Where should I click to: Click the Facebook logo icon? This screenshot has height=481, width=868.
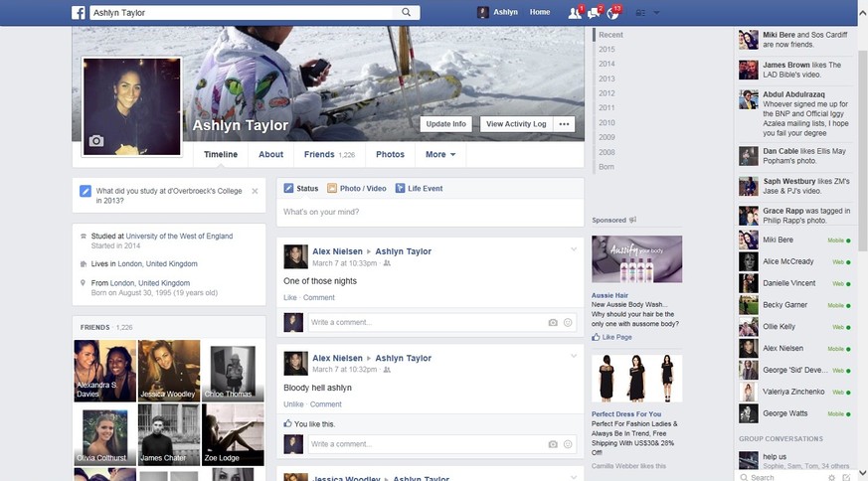click(78, 12)
